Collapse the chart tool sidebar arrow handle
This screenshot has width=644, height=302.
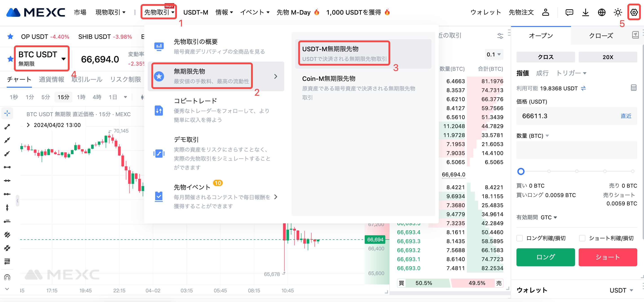point(18,200)
